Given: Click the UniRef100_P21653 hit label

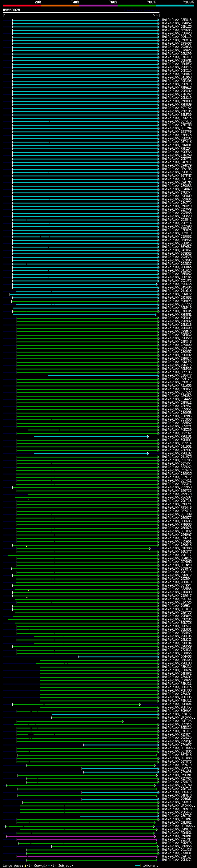Looking at the screenshot, I should pos(177,386).
